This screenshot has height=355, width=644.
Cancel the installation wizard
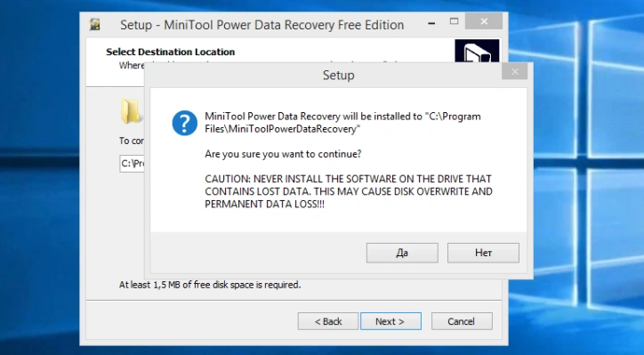pyautogui.click(x=462, y=321)
